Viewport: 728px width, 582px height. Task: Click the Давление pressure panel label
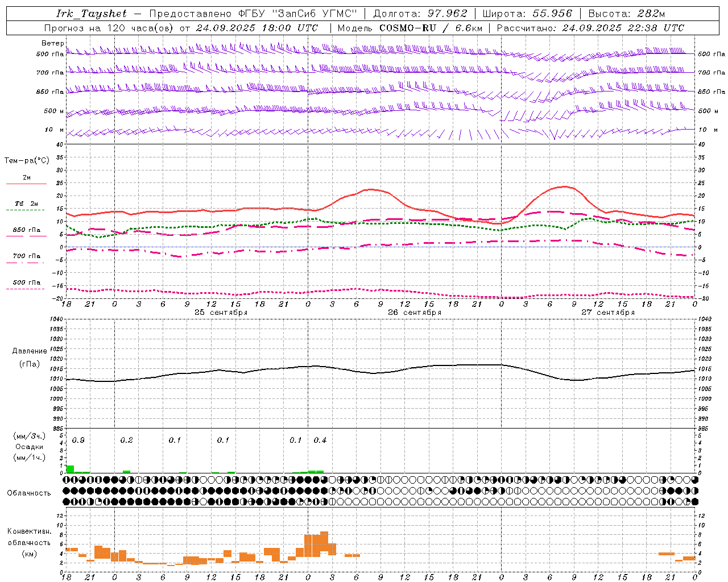tap(30, 351)
